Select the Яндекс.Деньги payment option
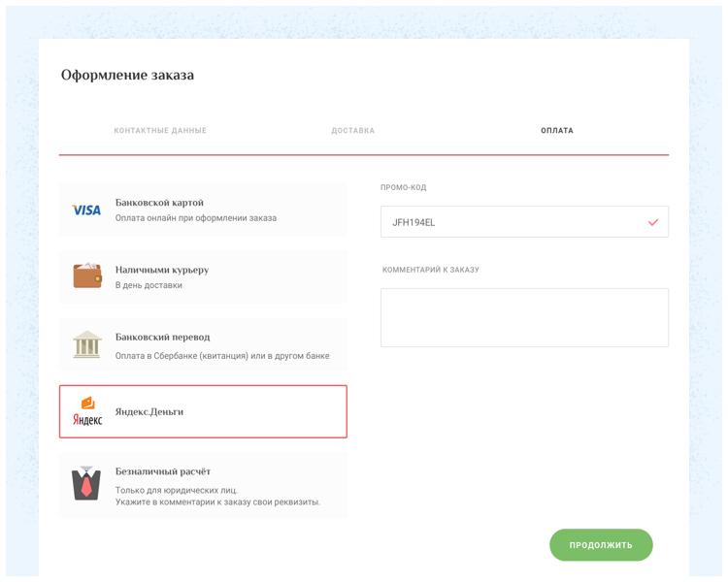728x582 pixels. click(203, 412)
